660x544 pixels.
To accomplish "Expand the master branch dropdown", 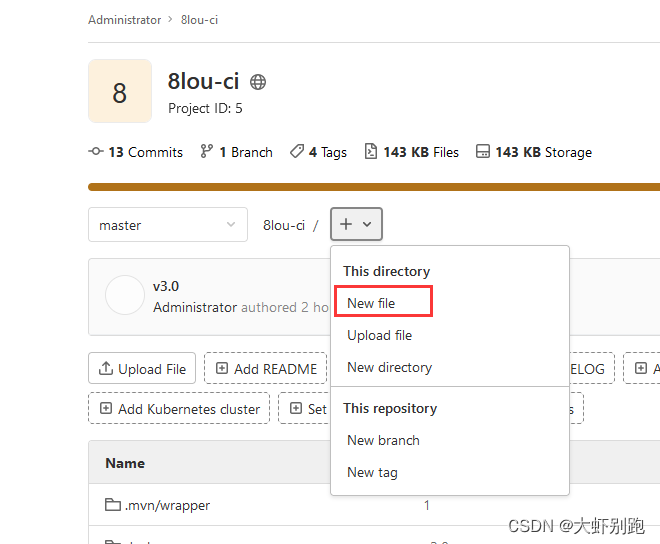I will (167, 225).
